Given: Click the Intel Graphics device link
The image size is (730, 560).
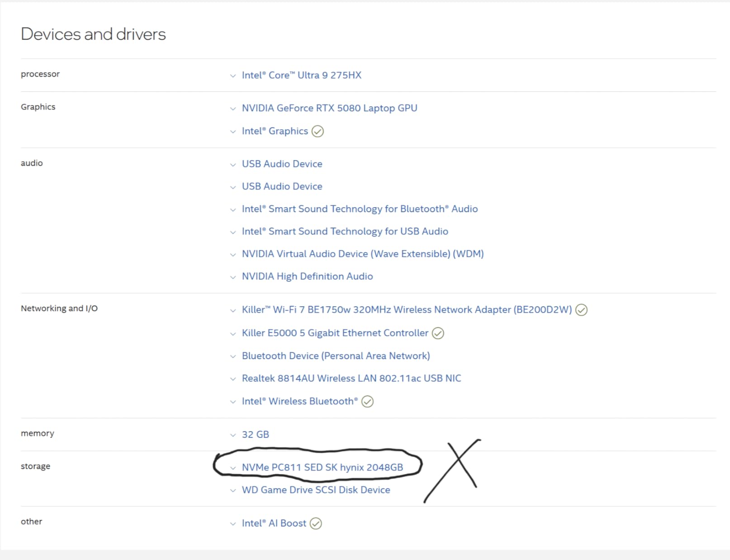Looking at the screenshot, I should 275,131.
